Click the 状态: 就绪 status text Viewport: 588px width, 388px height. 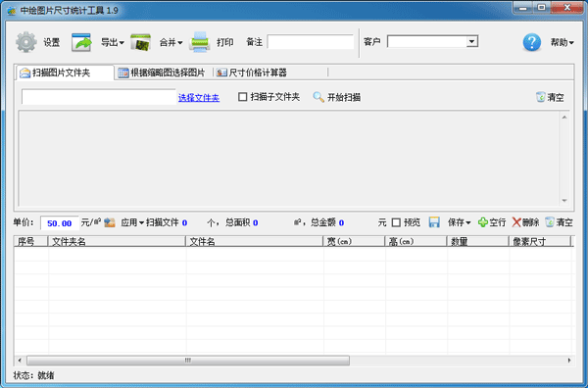point(33,375)
